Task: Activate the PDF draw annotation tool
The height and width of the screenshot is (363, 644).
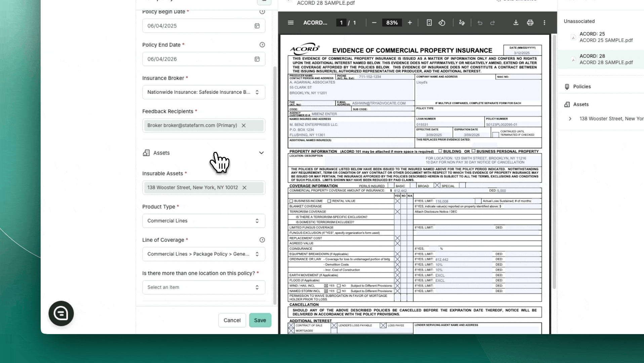Action: point(462,23)
